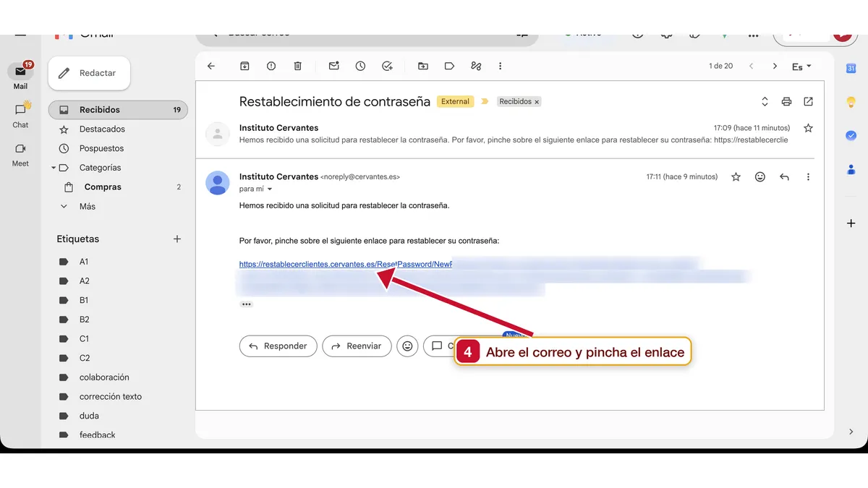This screenshot has height=488, width=868.
Task: Star the 17:09 collapsed message
Action: (x=808, y=128)
